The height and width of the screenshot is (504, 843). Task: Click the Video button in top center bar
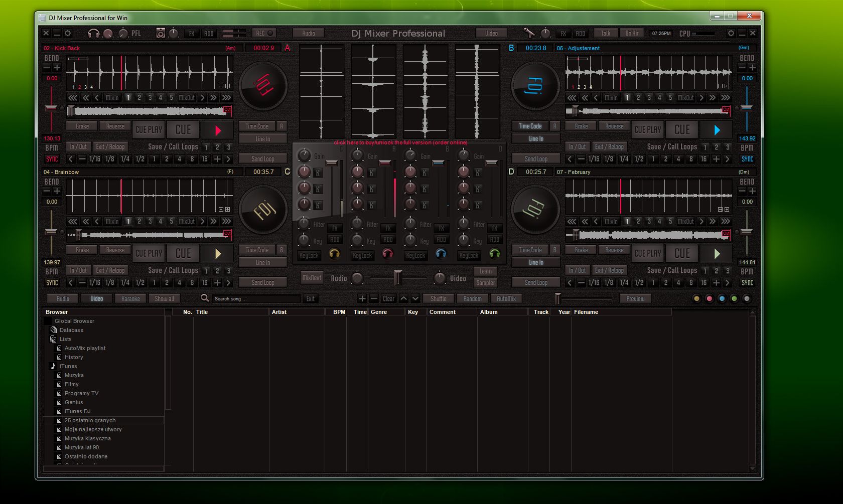491,34
